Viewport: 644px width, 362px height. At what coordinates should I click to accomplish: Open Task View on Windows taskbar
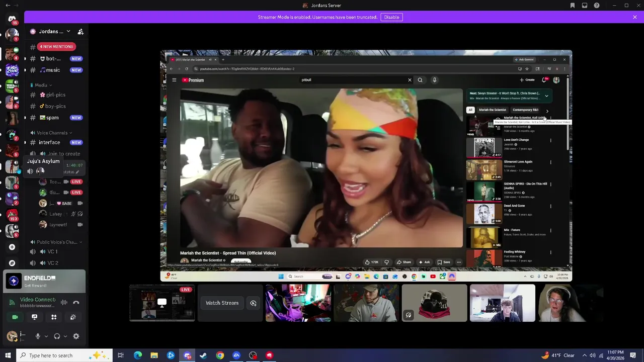pyautogui.click(x=121, y=355)
